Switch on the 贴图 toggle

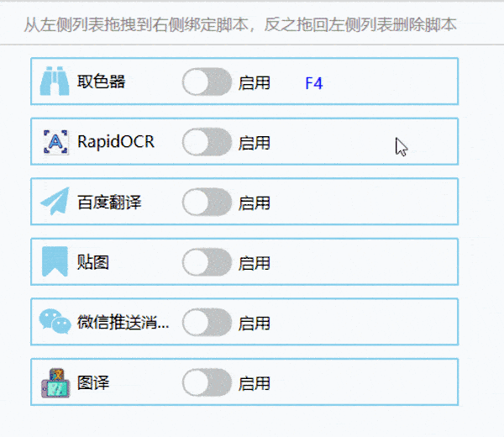coord(207,262)
